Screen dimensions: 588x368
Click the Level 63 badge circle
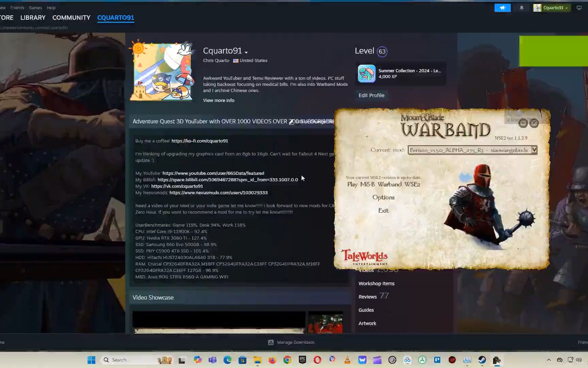click(x=382, y=51)
